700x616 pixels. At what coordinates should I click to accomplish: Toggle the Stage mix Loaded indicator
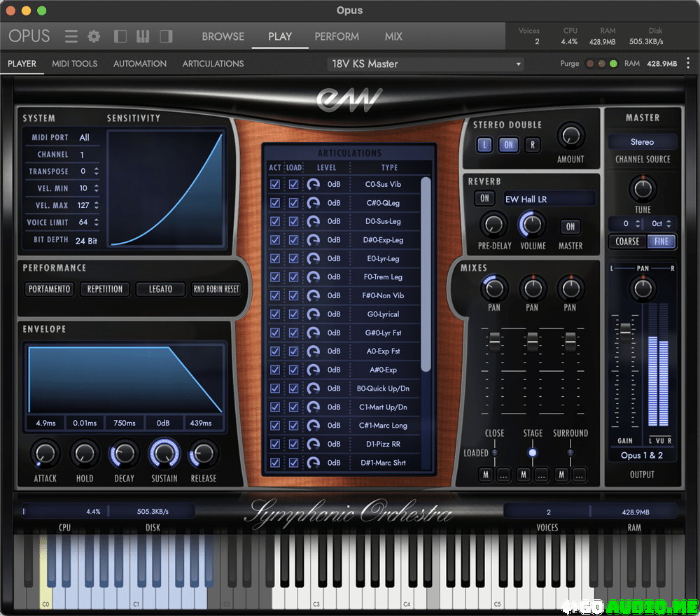(x=532, y=453)
